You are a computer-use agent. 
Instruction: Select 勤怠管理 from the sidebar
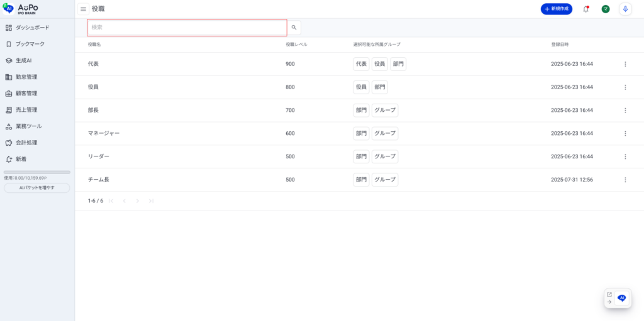coord(26,77)
